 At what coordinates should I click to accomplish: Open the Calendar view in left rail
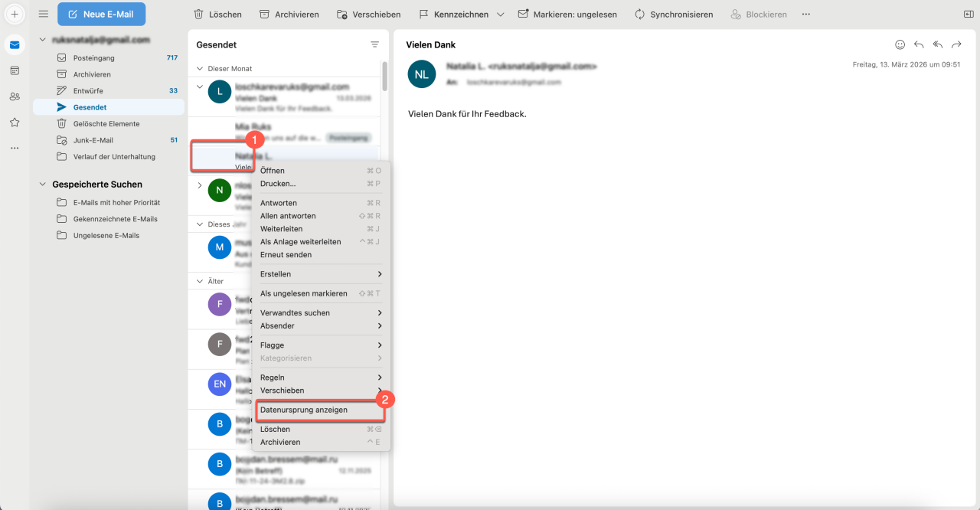coord(15,70)
